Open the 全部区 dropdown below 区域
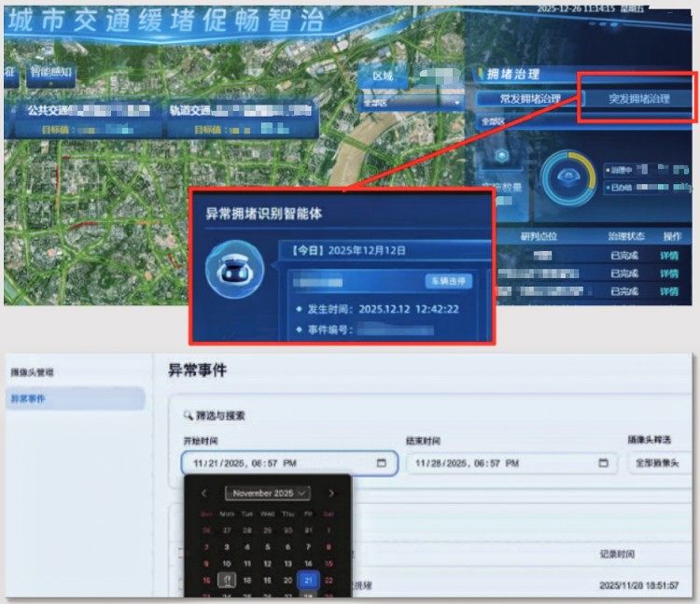The height and width of the screenshot is (604, 700). 412,103
